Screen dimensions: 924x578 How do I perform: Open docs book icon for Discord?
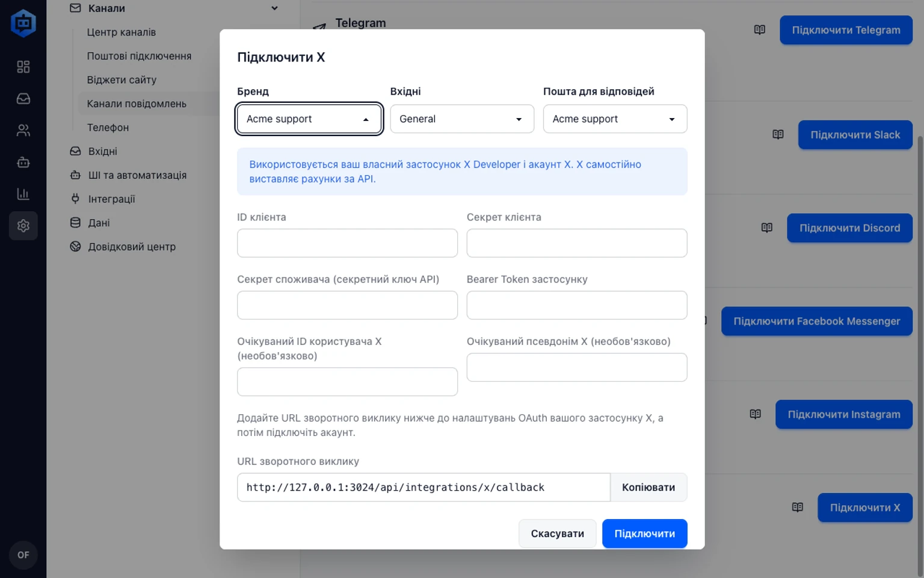click(767, 228)
